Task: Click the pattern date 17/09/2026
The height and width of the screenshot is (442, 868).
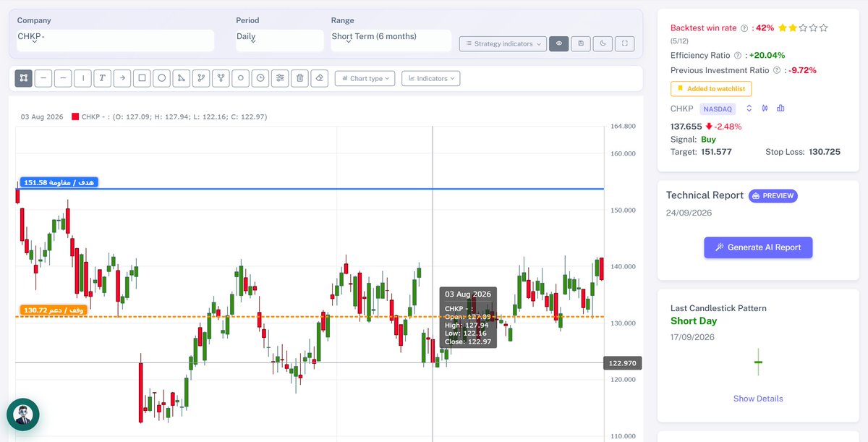Action: pyautogui.click(x=693, y=337)
